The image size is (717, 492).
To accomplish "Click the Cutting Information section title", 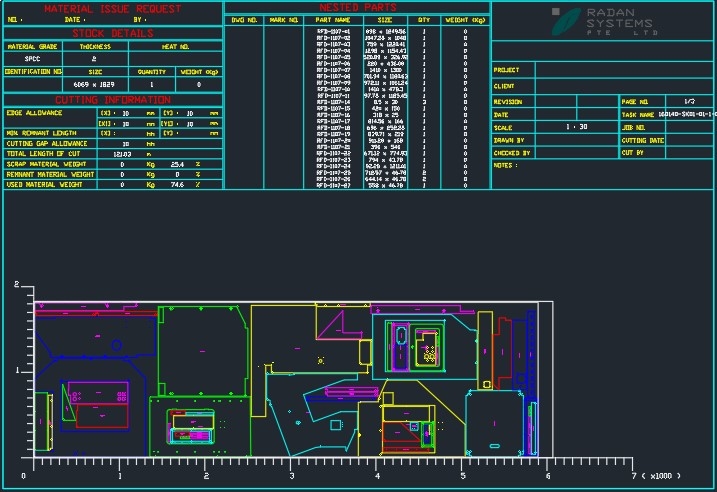I will pyautogui.click(x=112, y=100).
